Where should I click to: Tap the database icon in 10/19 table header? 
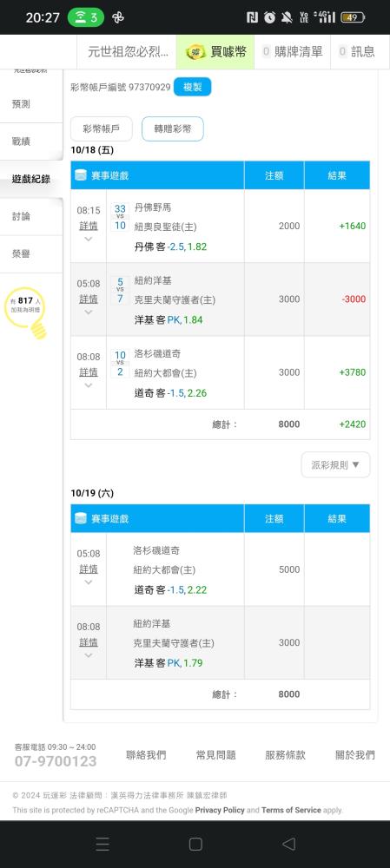tap(81, 519)
